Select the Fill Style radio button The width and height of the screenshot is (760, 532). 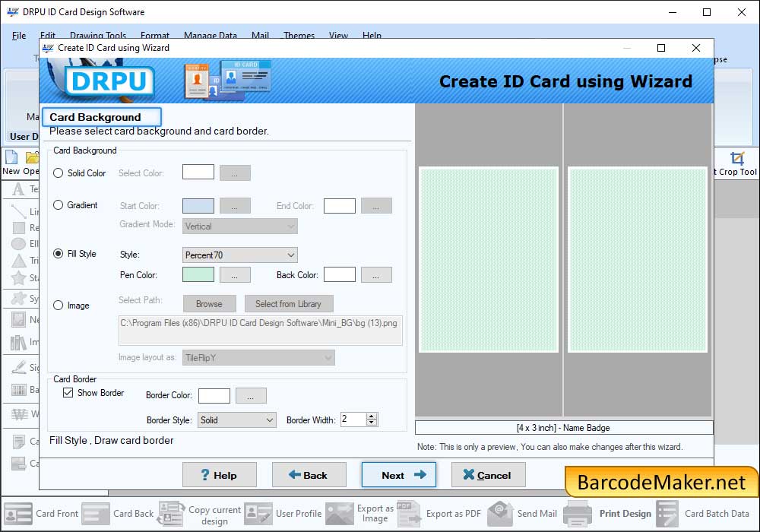(x=59, y=253)
